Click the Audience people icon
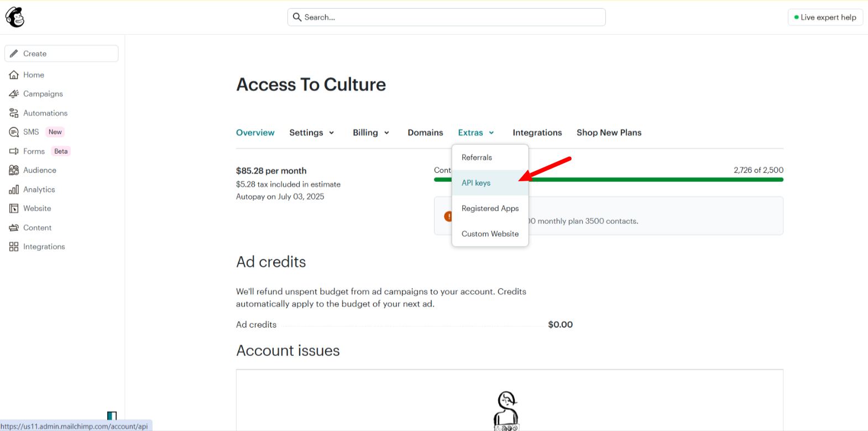Viewport: 868px width, 431px height. [14, 170]
